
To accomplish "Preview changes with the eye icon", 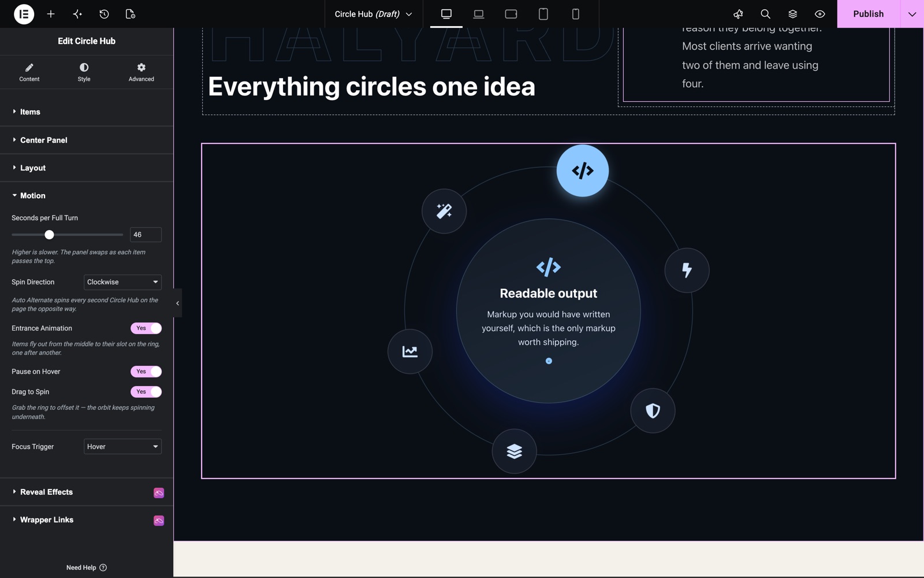I will click(x=819, y=14).
